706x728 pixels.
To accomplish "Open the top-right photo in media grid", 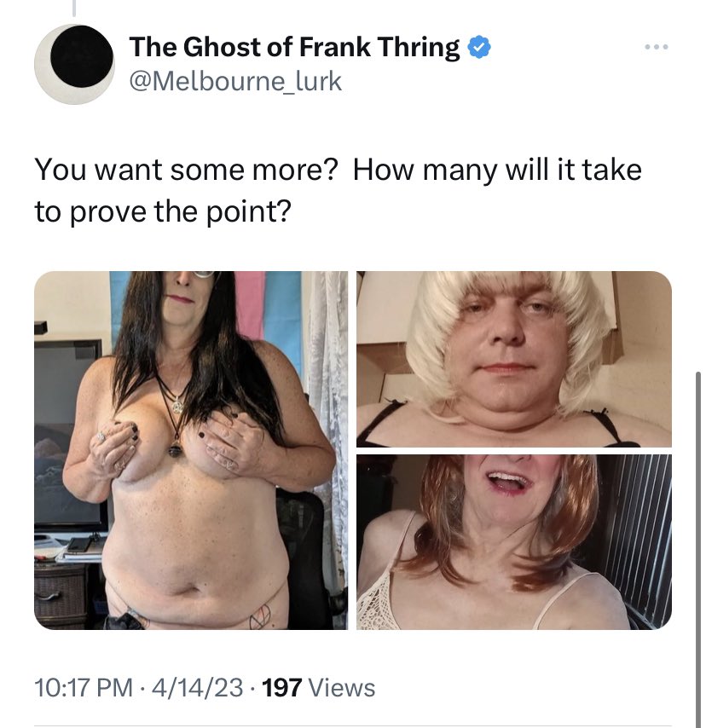I will [514, 360].
